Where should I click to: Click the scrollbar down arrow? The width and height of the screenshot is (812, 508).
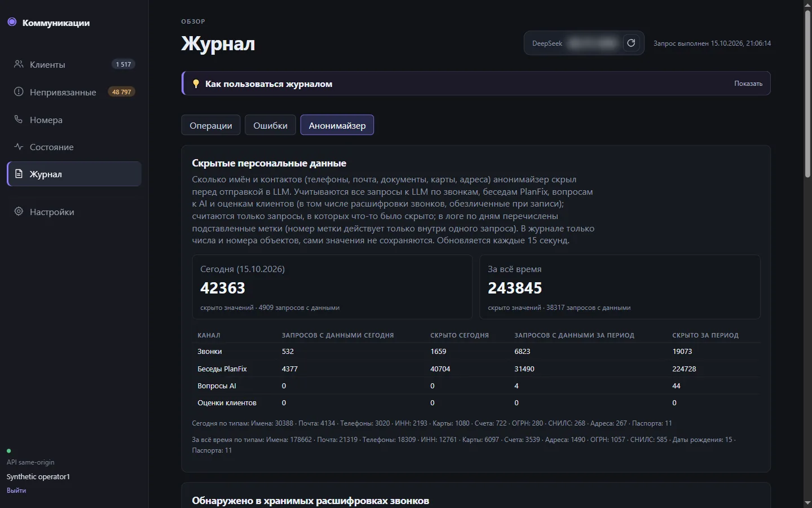tap(807, 502)
